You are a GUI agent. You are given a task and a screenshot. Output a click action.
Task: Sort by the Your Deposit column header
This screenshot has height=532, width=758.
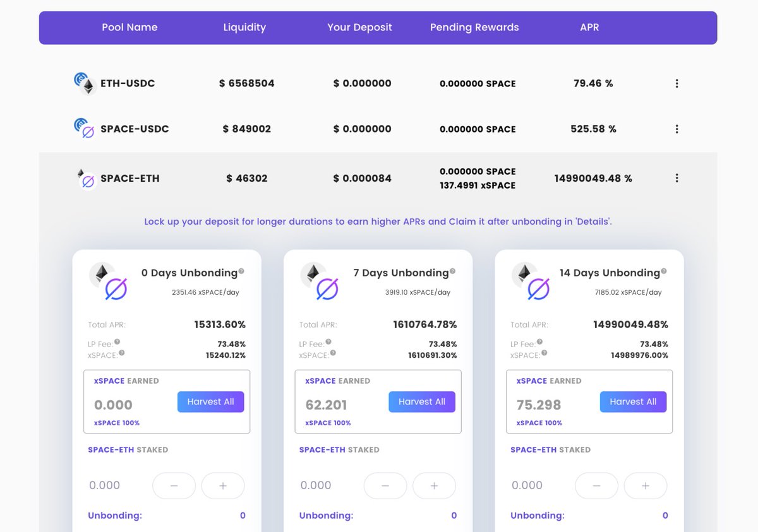[359, 28]
